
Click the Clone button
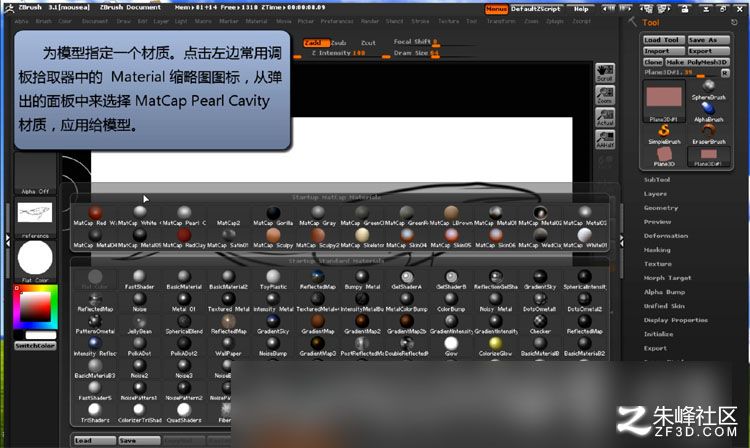653,62
